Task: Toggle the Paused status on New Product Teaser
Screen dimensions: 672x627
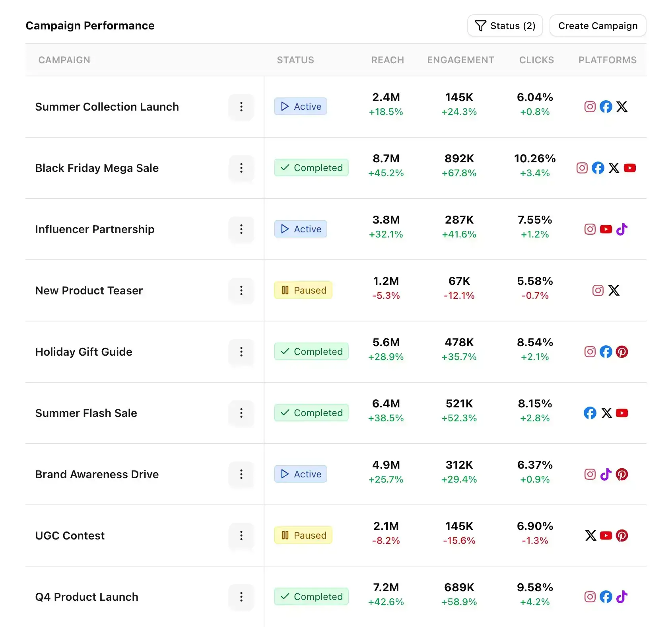Action: 303,290
